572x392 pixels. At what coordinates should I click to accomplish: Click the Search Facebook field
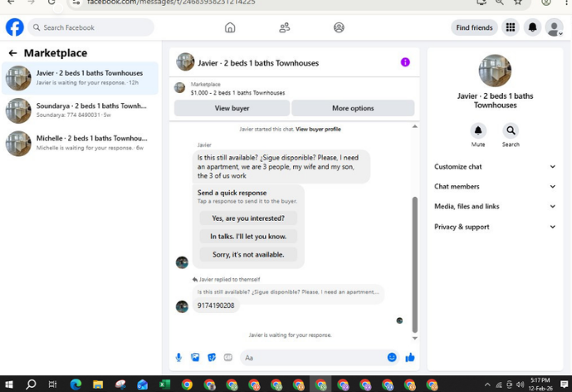(x=90, y=27)
